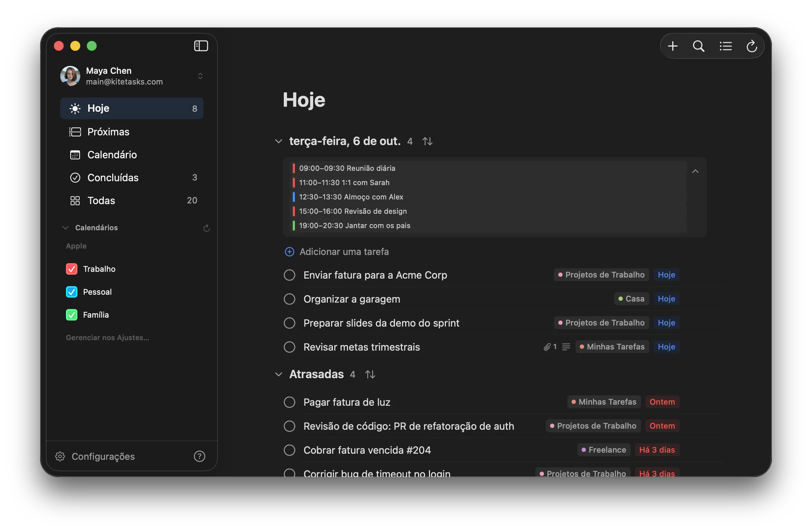This screenshot has width=812, height=530.
Task: Collapse the calendar events panel chevron
Action: [x=695, y=172]
